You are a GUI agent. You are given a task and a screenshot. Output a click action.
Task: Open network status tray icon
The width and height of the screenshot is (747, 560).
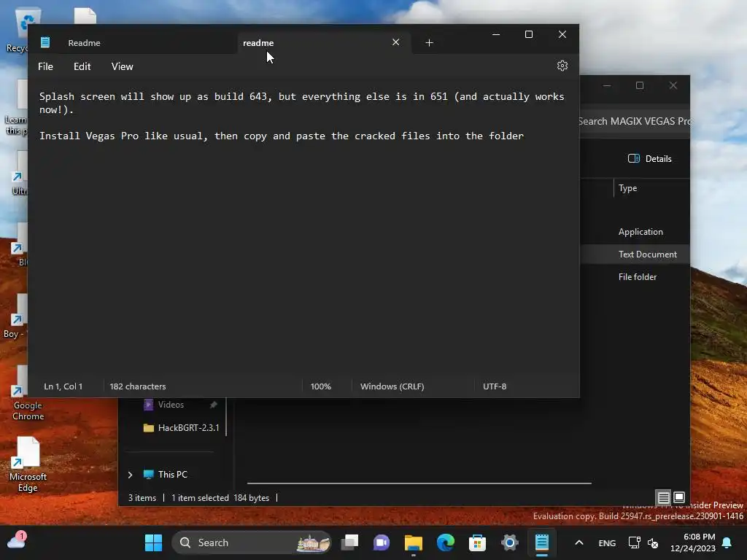[634, 542]
